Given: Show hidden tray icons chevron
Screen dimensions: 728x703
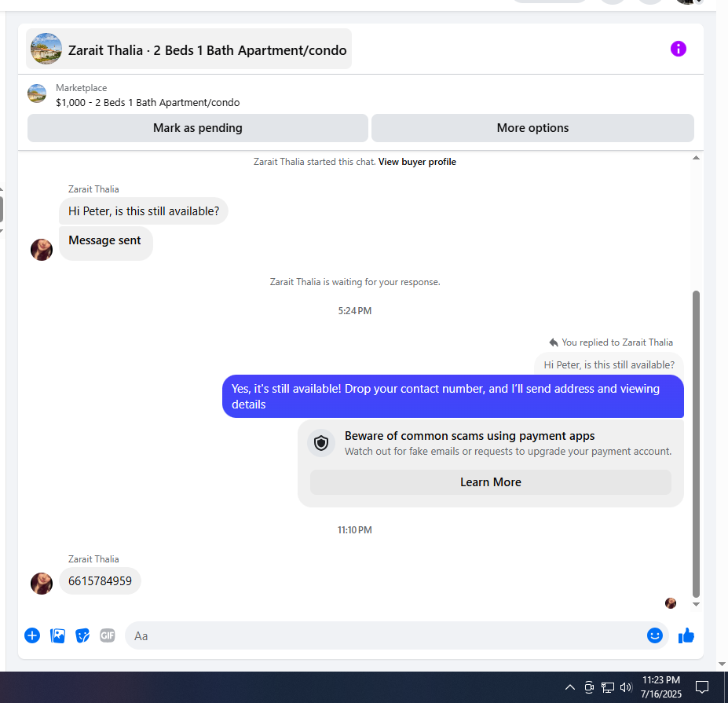Looking at the screenshot, I should coord(569,687).
